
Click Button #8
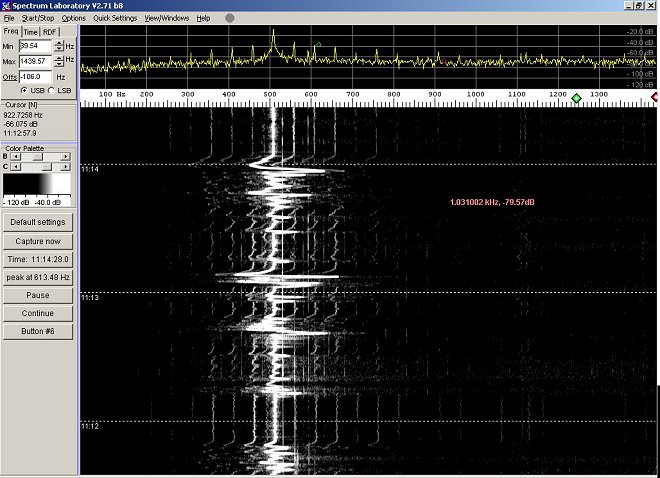click(38, 332)
